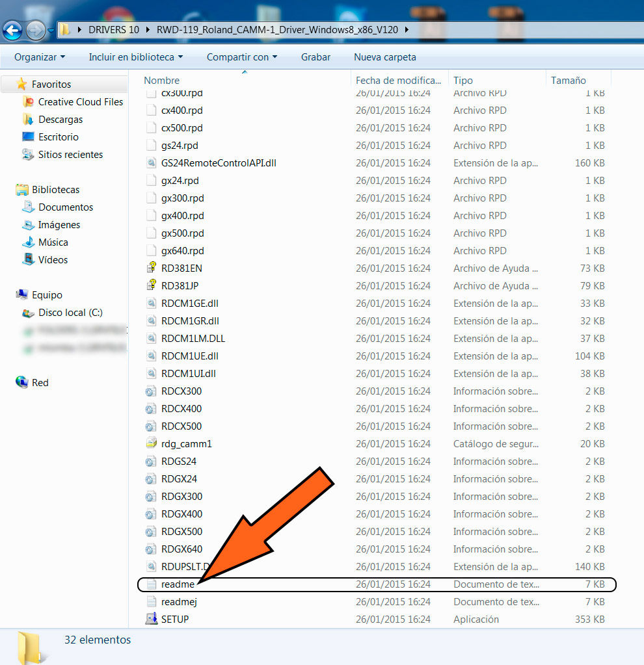Expand the Incluir en biblioteca menu
The image size is (644, 665).
135,57
